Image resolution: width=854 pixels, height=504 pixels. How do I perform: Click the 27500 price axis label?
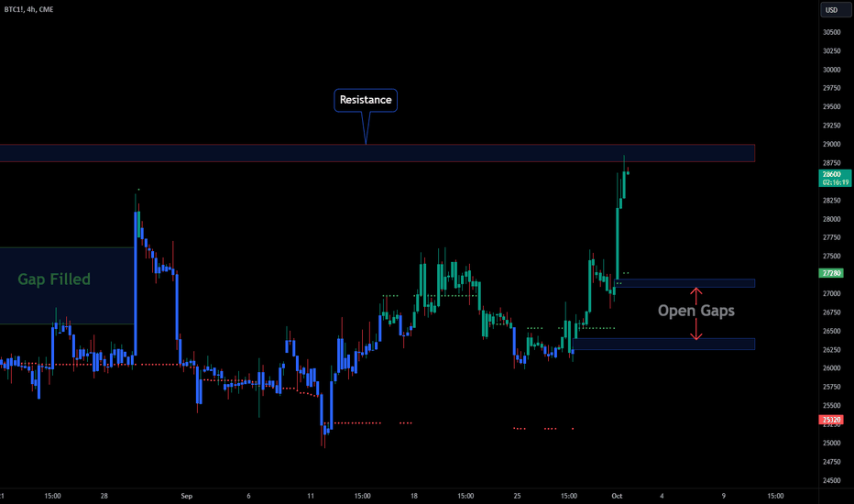[x=831, y=256]
